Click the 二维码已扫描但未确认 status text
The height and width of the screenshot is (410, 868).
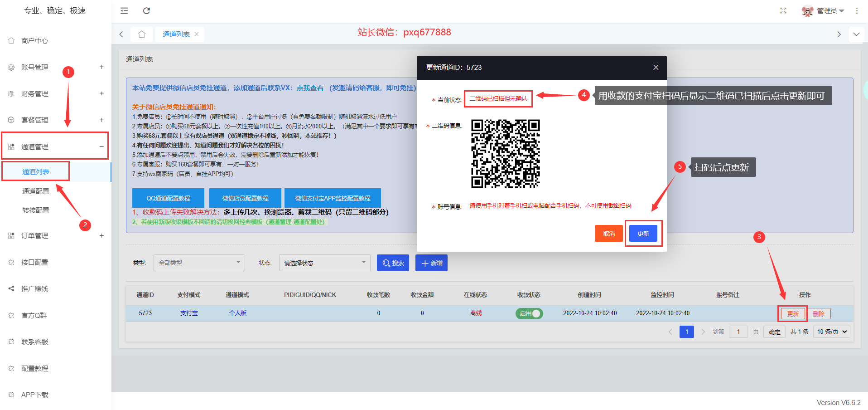pos(498,98)
